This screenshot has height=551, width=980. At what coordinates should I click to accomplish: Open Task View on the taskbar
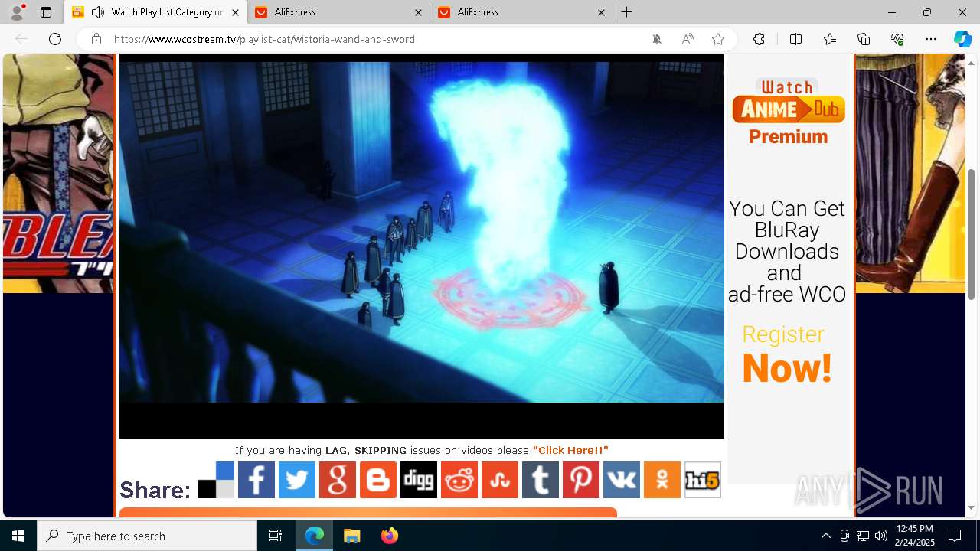276,536
